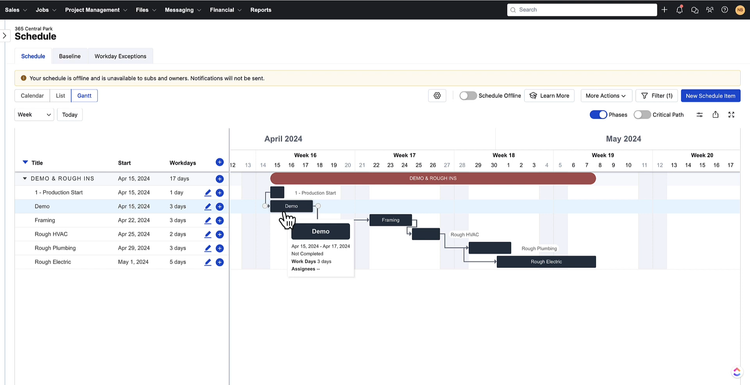Viewport: 750px width, 385px height.
Task: Add item after Demo row
Action: coord(220,207)
